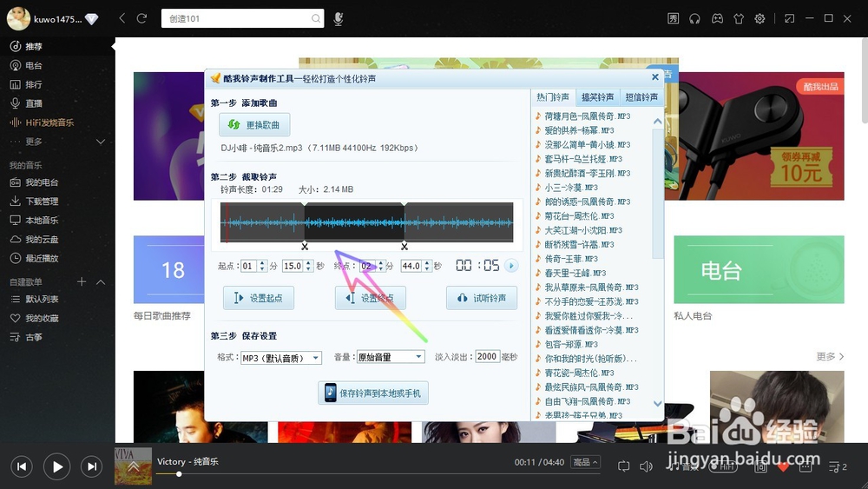Open skin settings shirt icon
The width and height of the screenshot is (868, 489).
coord(739,18)
